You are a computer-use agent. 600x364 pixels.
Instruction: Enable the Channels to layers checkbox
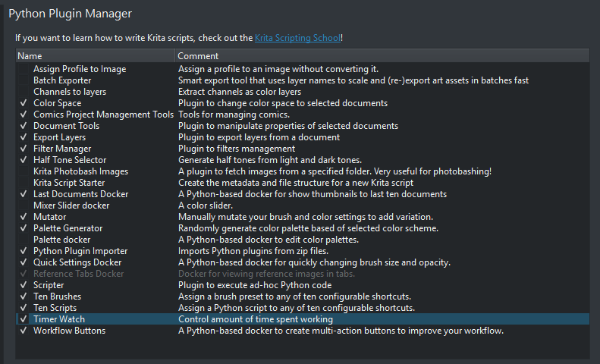click(24, 92)
